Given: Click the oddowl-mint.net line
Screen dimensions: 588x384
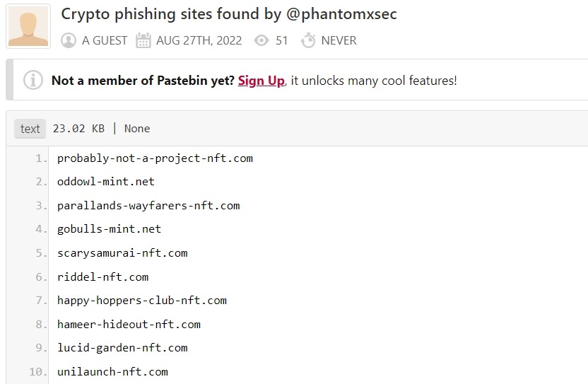Looking at the screenshot, I should [106, 182].
